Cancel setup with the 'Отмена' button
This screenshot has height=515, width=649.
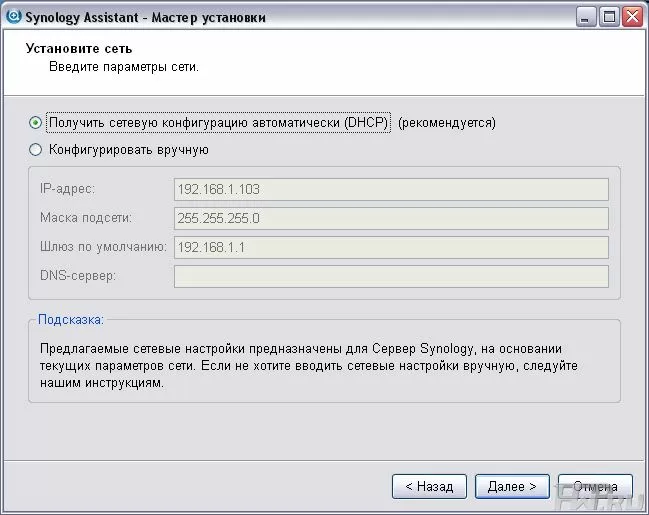point(595,486)
